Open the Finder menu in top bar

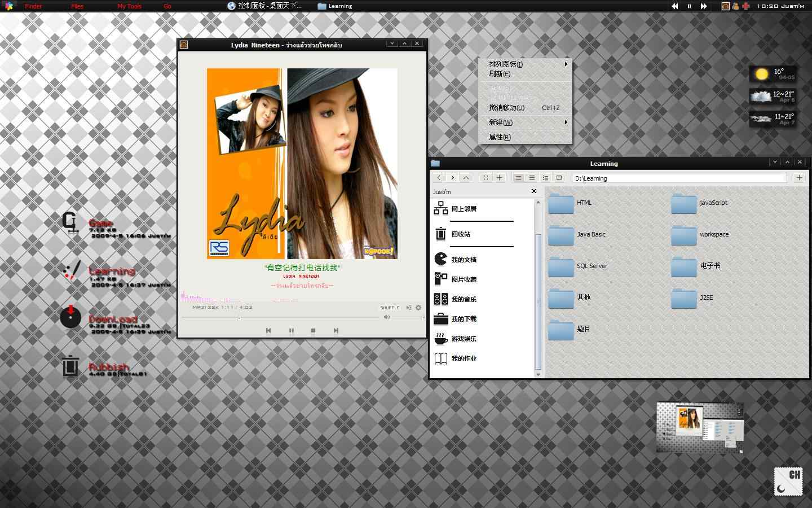point(33,6)
